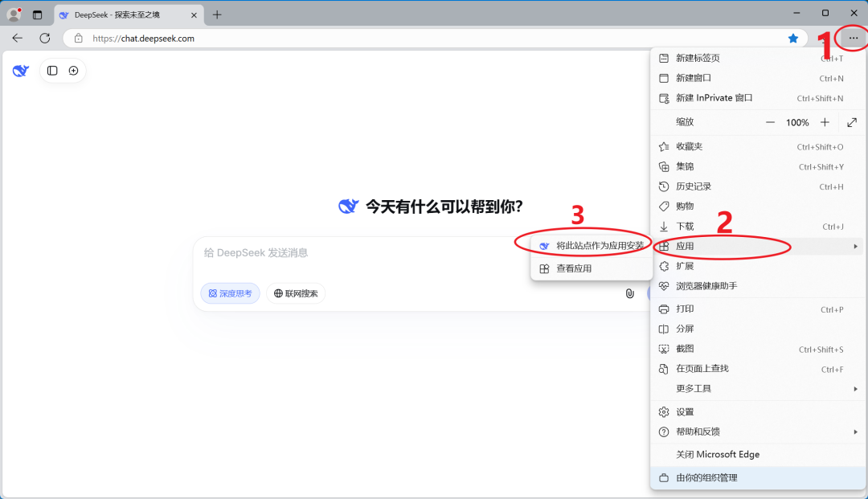Open 设置 from the menu
This screenshot has width=868, height=499.
pos(757,412)
